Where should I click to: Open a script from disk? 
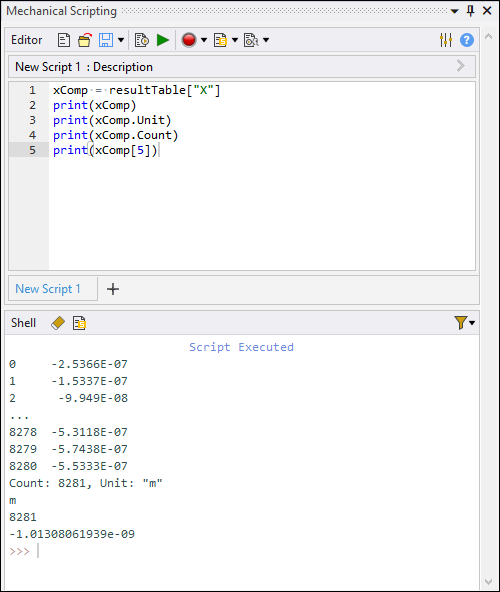click(x=85, y=40)
